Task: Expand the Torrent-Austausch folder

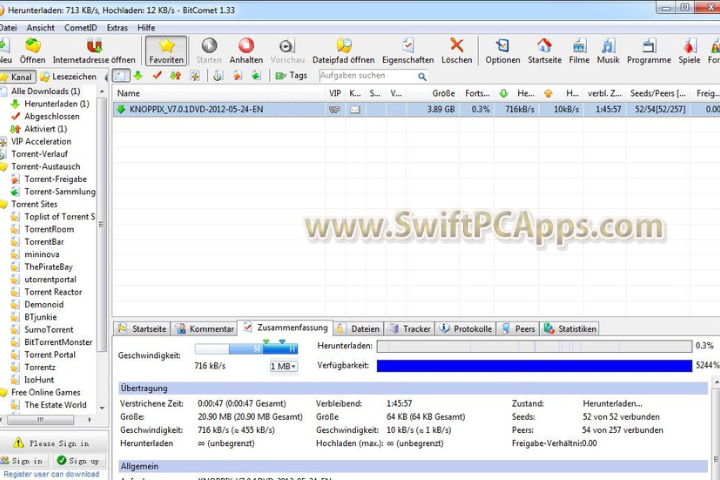Action: [x=45, y=166]
